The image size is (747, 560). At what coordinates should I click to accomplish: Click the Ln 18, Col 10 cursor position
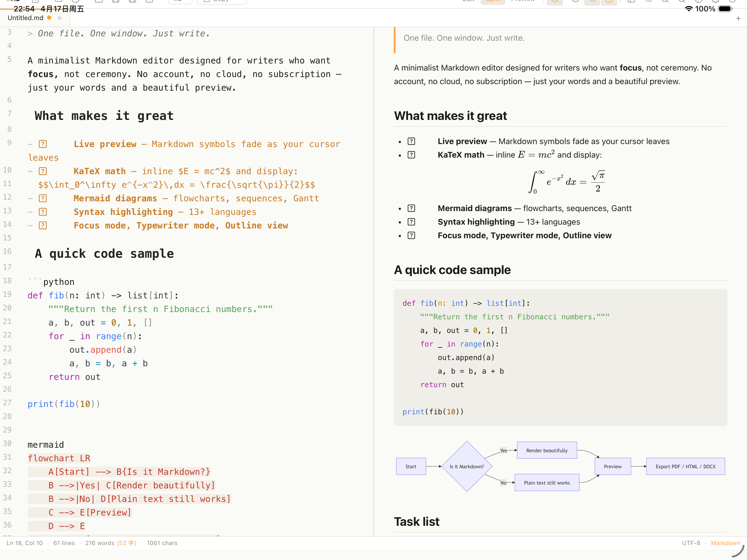click(x=25, y=543)
